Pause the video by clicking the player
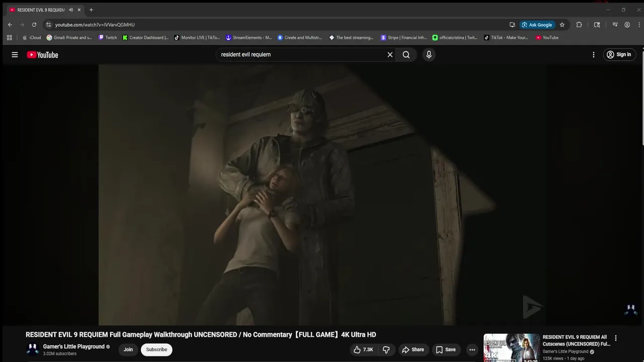 click(322, 195)
